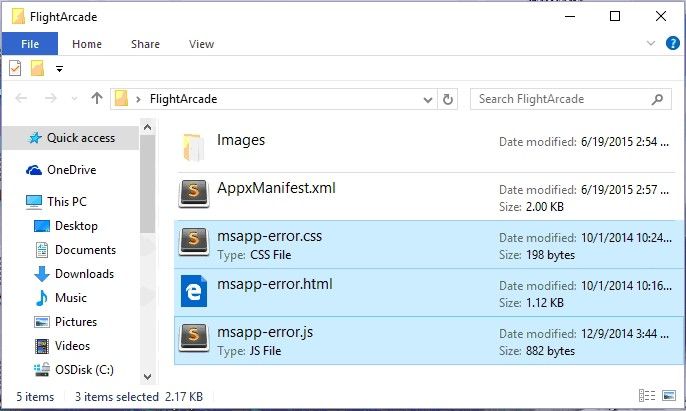Switch to Details view layout
This screenshot has width=686, height=411.
coord(647,397)
